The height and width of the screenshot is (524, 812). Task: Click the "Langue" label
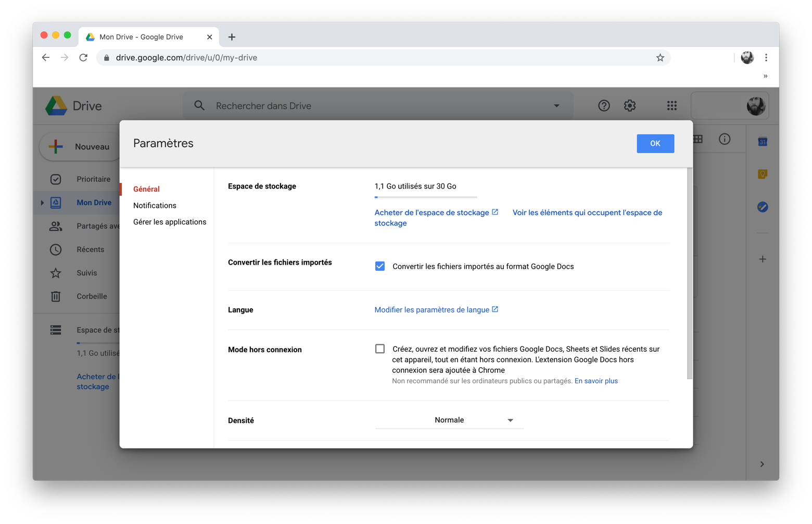pos(240,310)
